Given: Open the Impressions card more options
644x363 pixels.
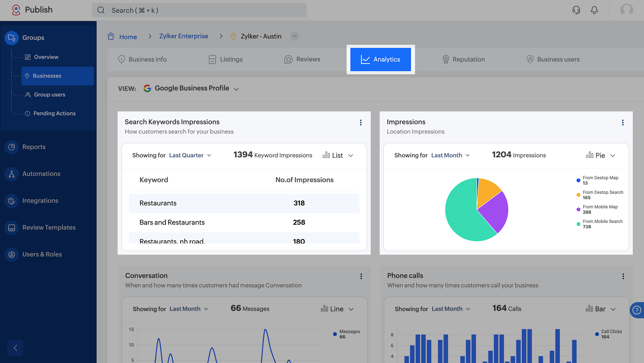Looking at the screenshot, I should pyautogui.click(x=623, y=123).
